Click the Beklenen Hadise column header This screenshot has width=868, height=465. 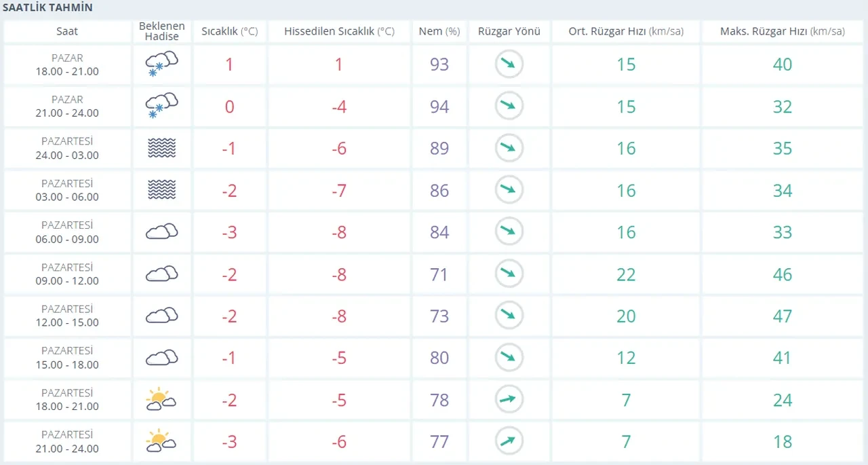point(161,31)
